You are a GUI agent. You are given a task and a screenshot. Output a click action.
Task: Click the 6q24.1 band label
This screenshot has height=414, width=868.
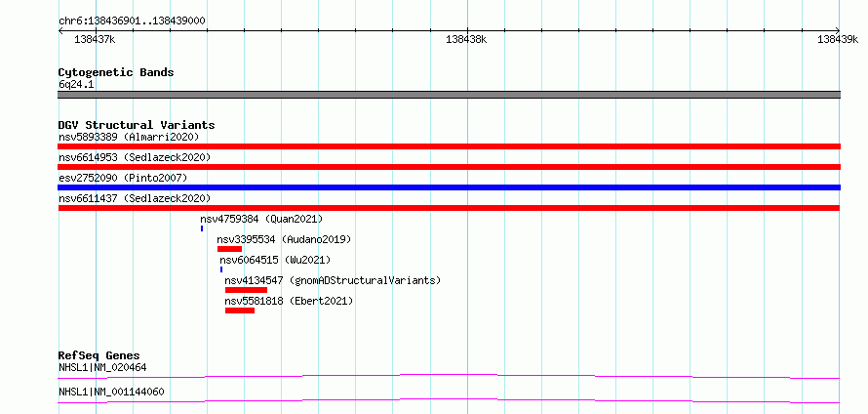[76, 84]
